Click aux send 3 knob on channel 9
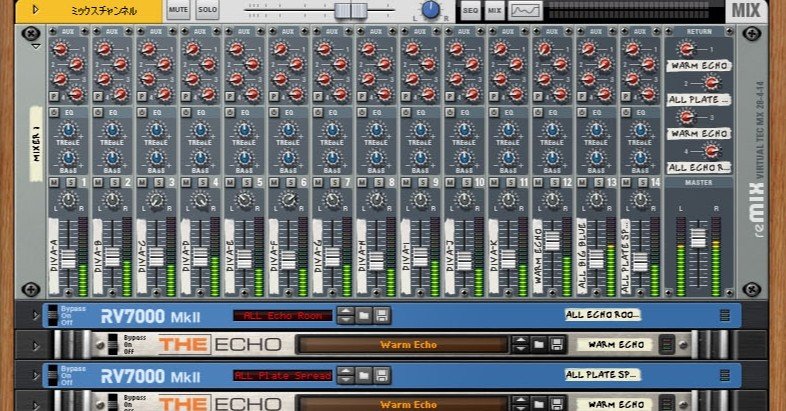 coord(413,79)
